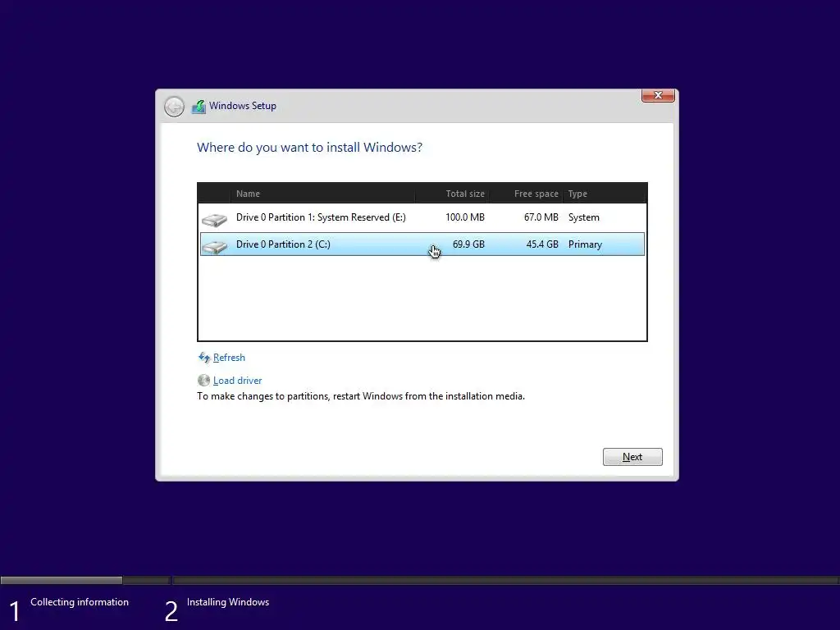This screenshot has height=630, width=840.
Task: Refresh the partition list via Refresh link
Action: 229,358
